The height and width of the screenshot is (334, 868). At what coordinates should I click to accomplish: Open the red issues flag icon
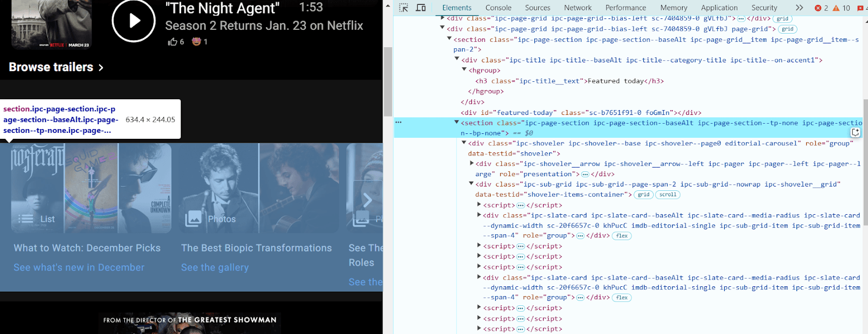point(860,8)
